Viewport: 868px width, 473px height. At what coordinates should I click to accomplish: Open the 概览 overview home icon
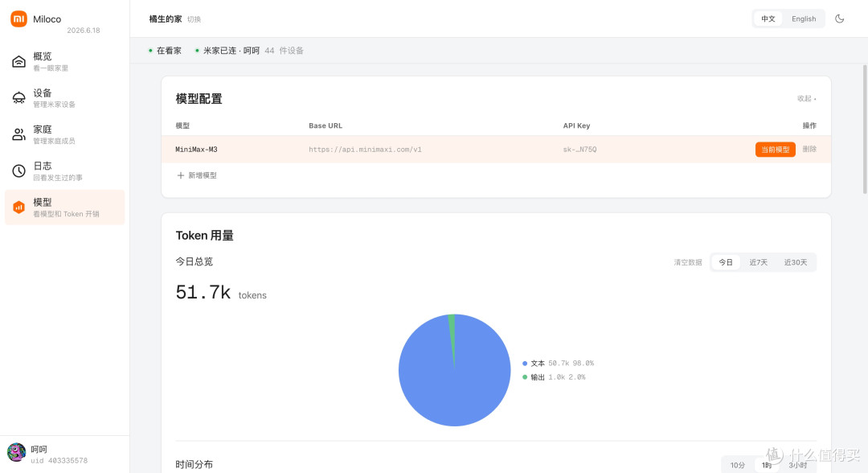coord(18,61)
